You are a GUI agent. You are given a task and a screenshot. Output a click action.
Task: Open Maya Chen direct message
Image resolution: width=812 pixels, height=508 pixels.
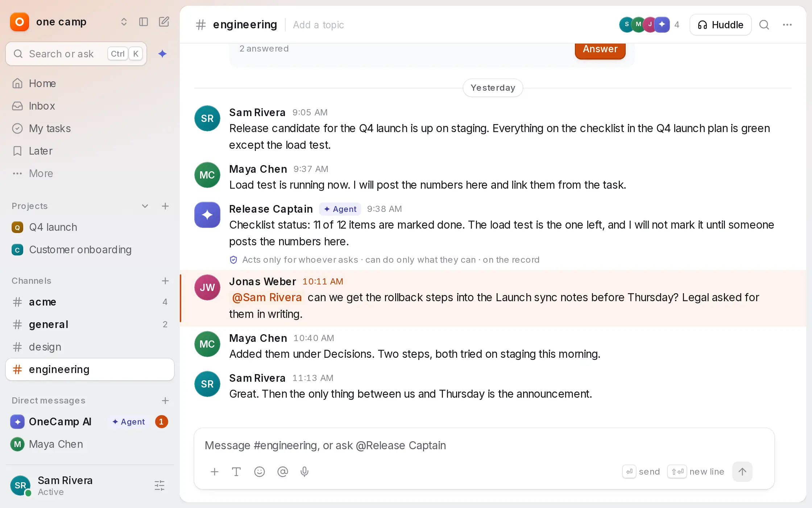pyautogui.click(x=90, y=444)
